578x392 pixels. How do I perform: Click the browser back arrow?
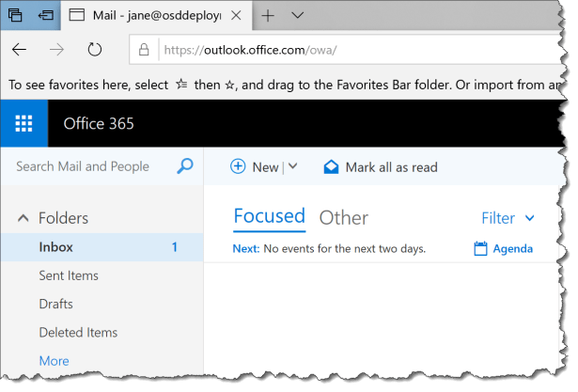pos(20,49)
